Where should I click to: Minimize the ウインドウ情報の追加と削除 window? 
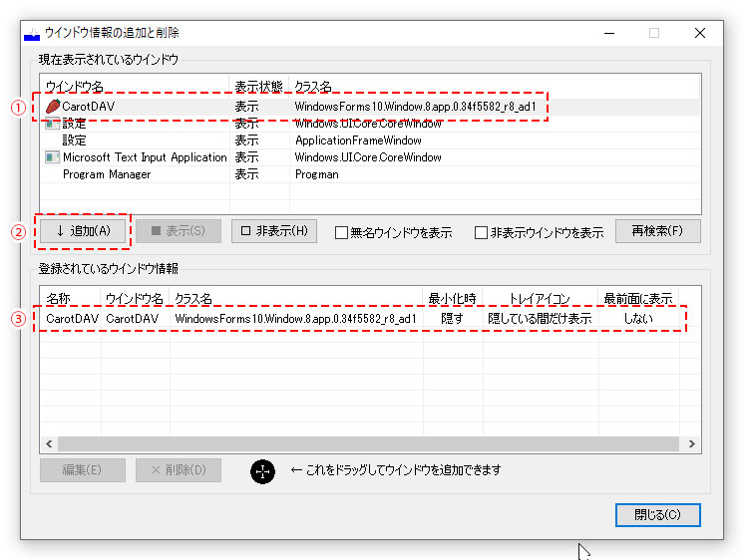609,33
